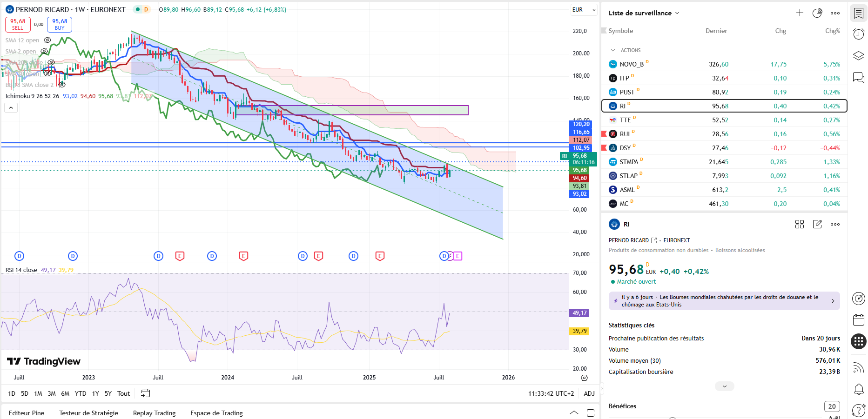
Task: Select the 5Y time range
Action: click(108, 393)
